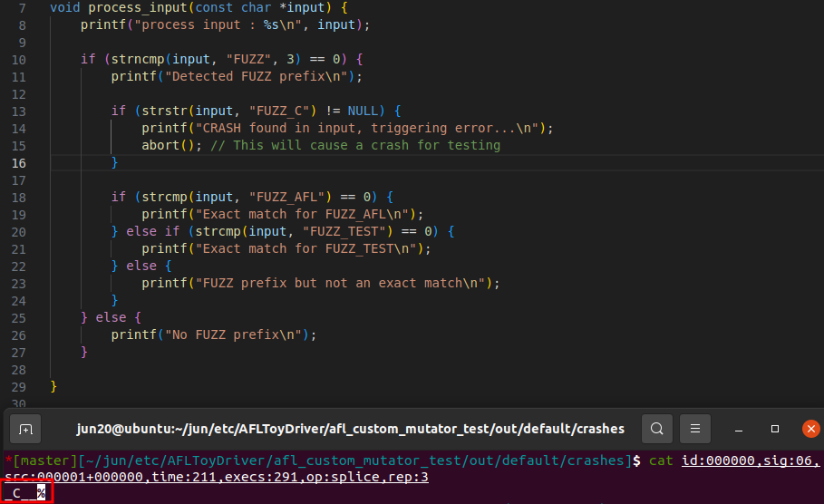Click "[master]" branch in terminal prompt
Screen dimensions: 824x504
point(44,460)
